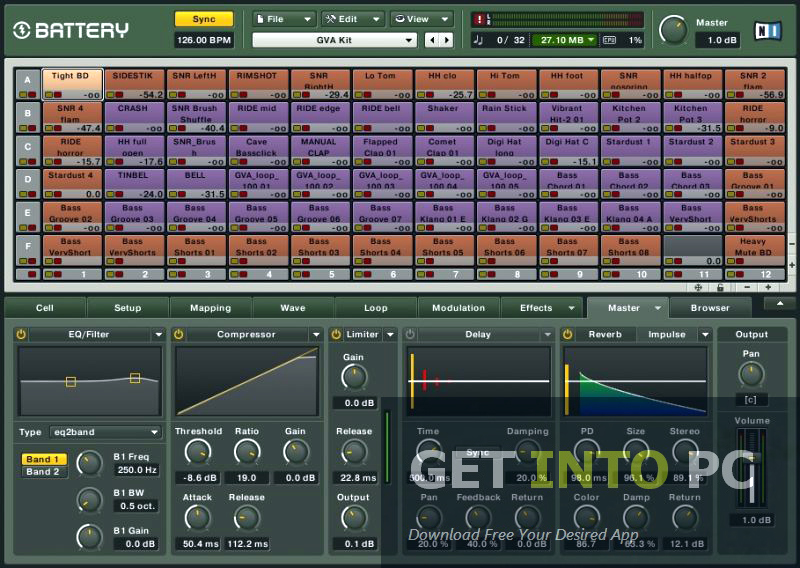This screenshot has height=568, width=800.
Task: Remove a row using minus beside matrix
Action: (x=792, y=245)
